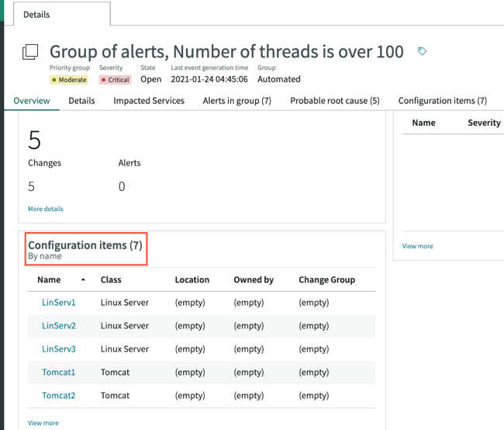The image size is (504, 430).
Task: Open the Tomcat2 configuration item
Action: click(58, 395)
